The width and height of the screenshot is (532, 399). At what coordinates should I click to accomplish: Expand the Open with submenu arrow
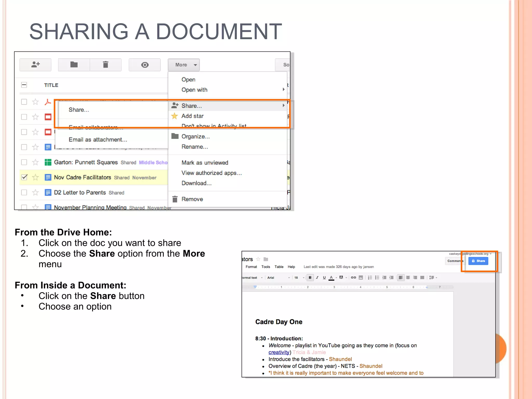pos(283,89)
